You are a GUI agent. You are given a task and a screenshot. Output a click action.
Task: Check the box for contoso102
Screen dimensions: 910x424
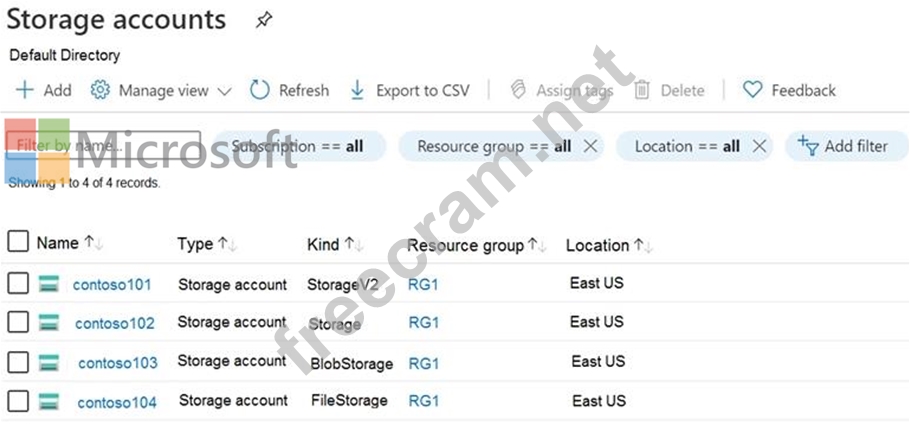[x=18, y=322]
